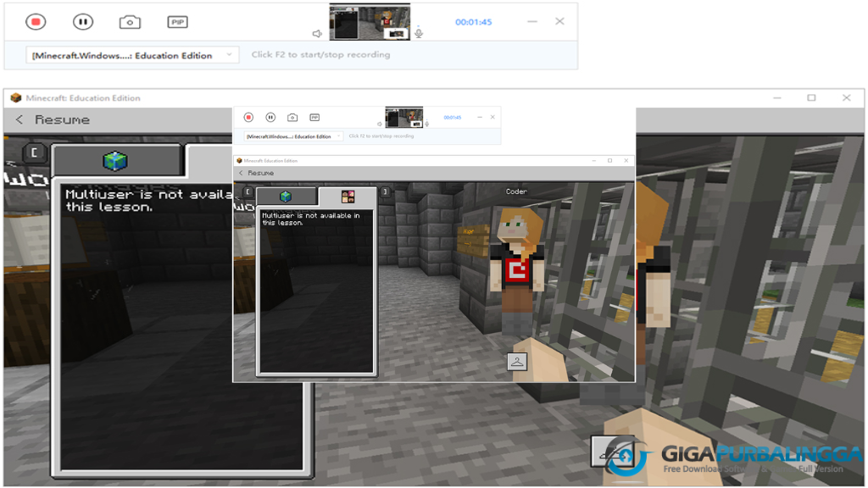Image resolution: width=868 pixels, height=488 pixels.
Task: Maximize the Minecraft: Education Edition window
Action: [811, 98]
